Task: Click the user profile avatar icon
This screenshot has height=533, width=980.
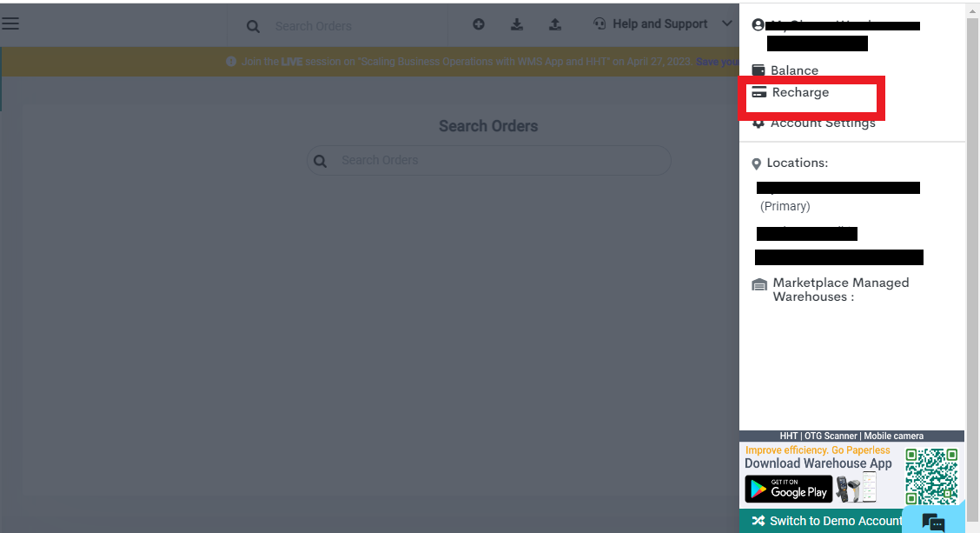Action: (x=758, y=24)
